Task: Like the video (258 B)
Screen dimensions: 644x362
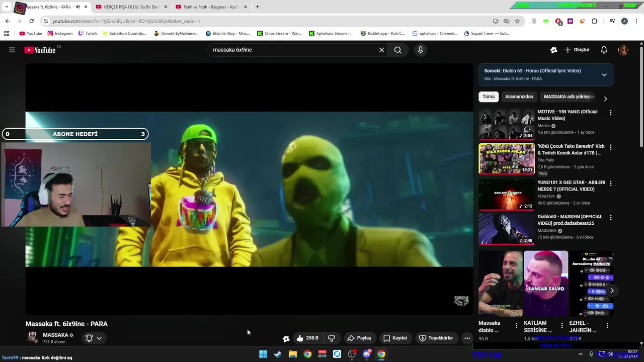Action: pos(307,338)
